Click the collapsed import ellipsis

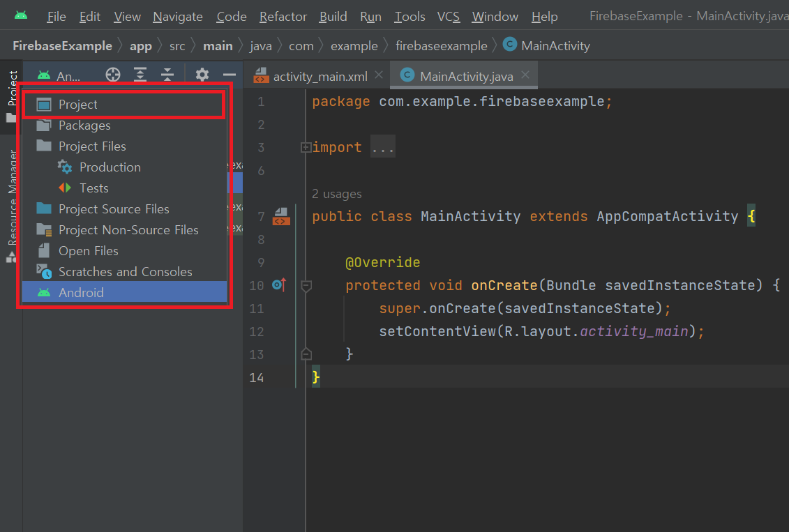(x=383, y=147)
